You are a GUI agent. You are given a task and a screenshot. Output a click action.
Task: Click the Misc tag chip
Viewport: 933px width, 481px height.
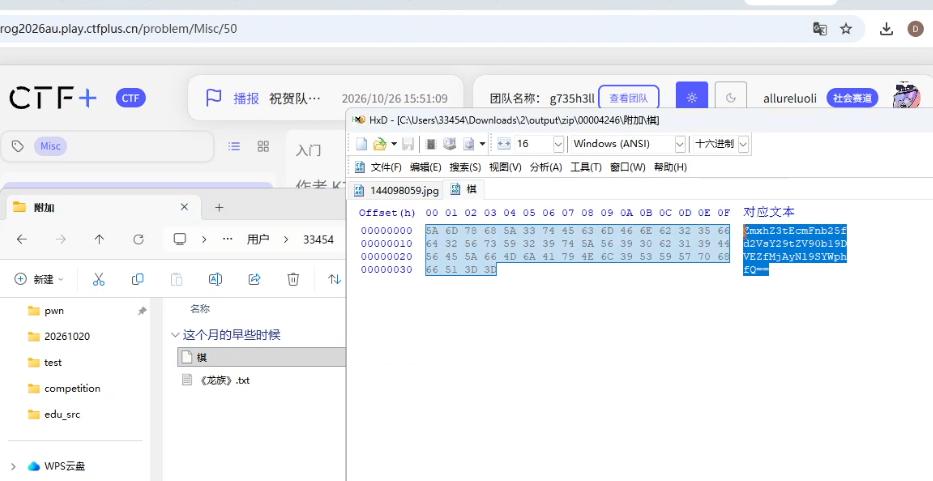51,146
